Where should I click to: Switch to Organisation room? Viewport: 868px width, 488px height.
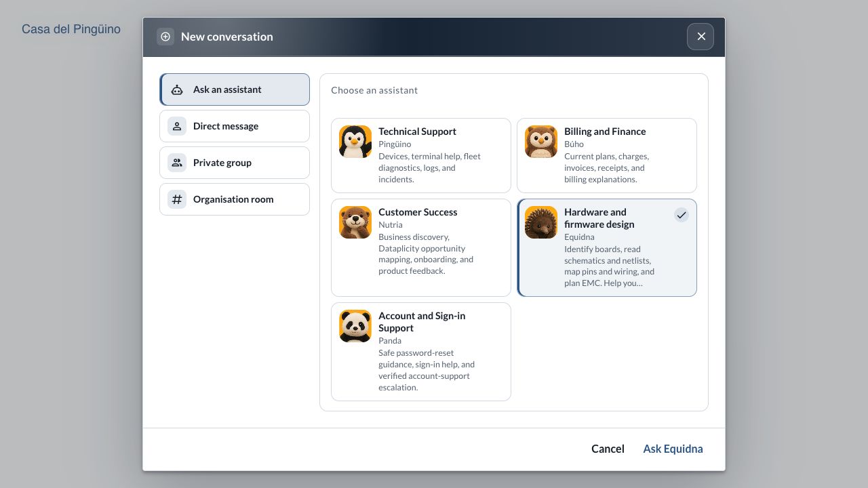click(235, 199)
